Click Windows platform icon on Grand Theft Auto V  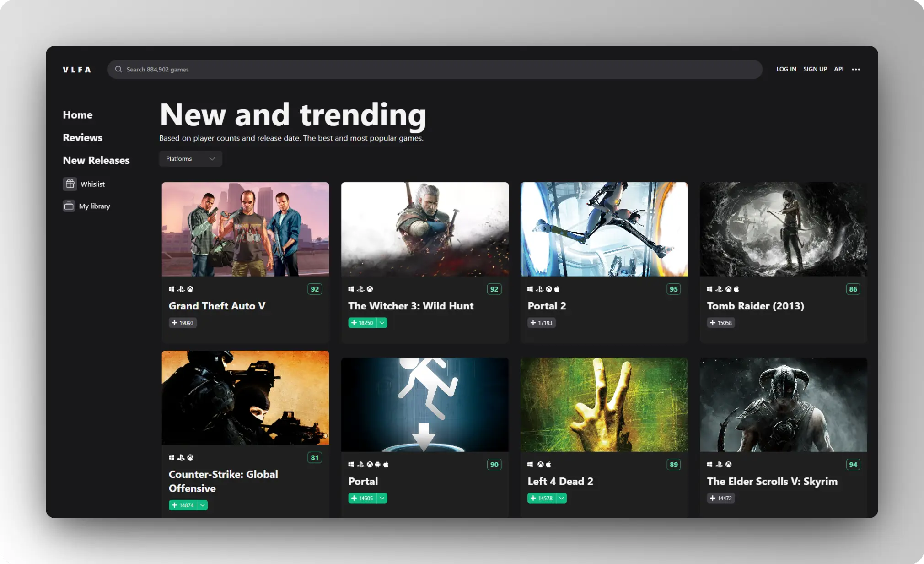pos(172,289)
